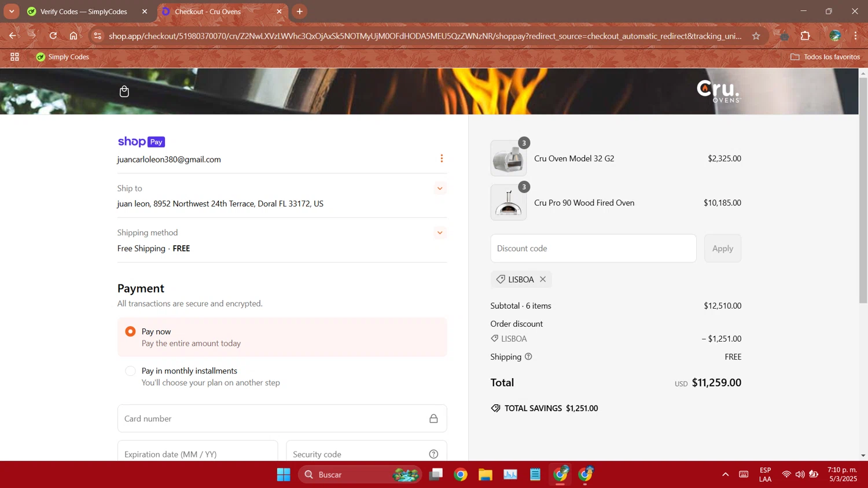
Task: Open File Explorer from the taskbar
Action: click(485, 475)
